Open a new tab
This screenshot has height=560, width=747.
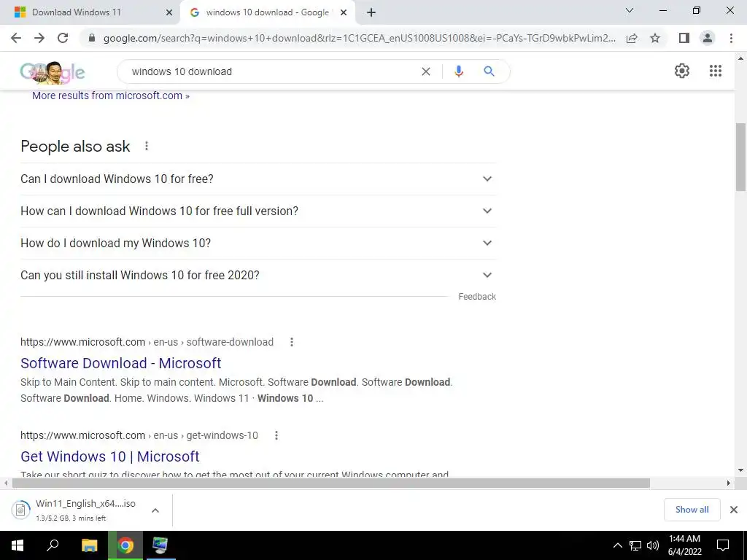pyautogui.click(x=371, y=13)
